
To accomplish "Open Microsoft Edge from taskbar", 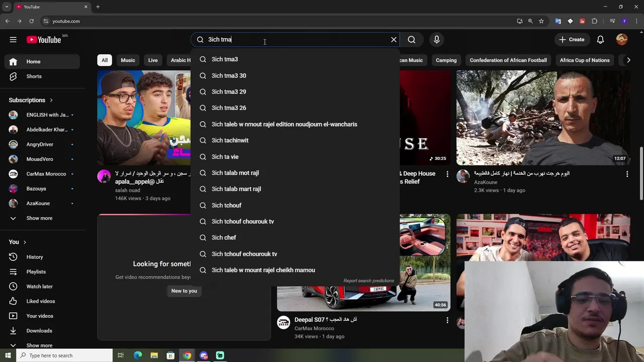I will pos(137,355).
